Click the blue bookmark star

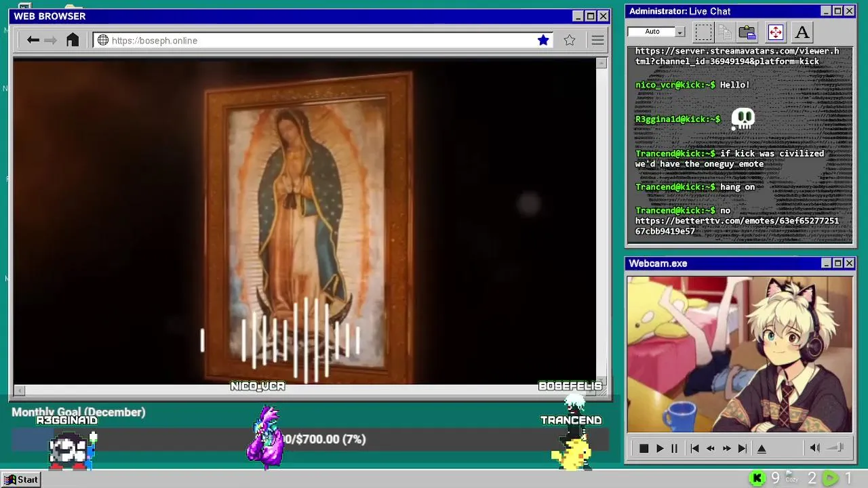(543, 40)
